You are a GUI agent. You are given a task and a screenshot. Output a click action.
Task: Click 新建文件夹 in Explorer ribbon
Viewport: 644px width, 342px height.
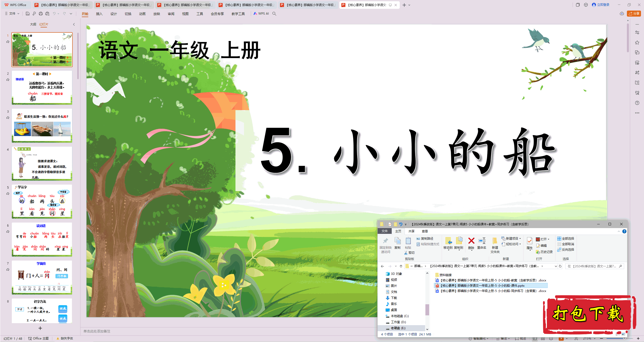(x=495, y=245)
